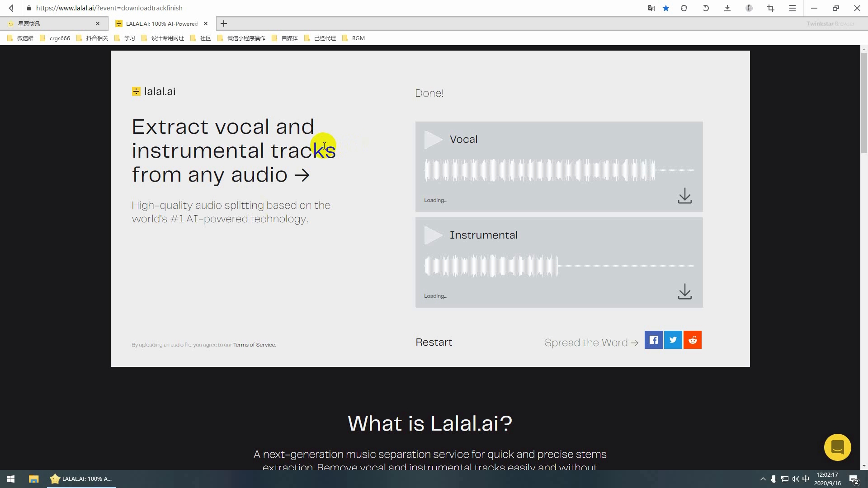Share on Twitter

click(x=673, y=340)
